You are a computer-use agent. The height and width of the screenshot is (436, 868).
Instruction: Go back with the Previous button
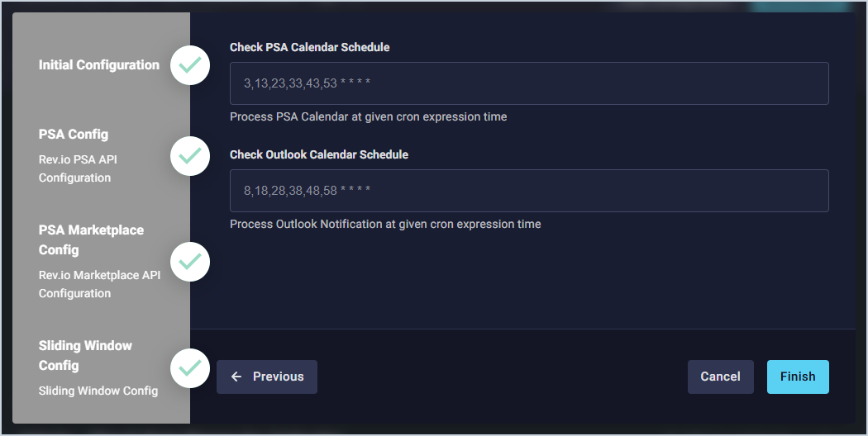pyautogui.click(x=267, y=377)
